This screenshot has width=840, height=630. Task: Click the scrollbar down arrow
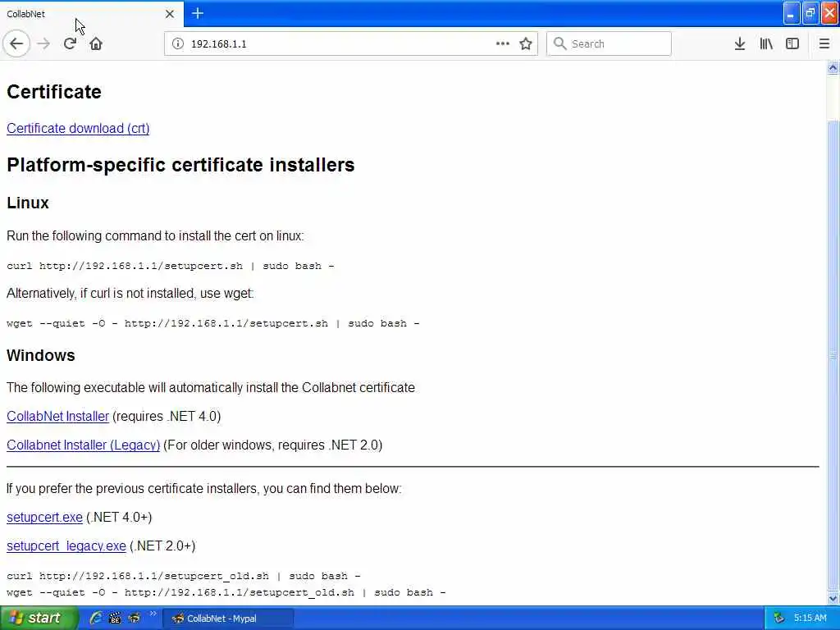pyautogui.click(x=833, y=598)
